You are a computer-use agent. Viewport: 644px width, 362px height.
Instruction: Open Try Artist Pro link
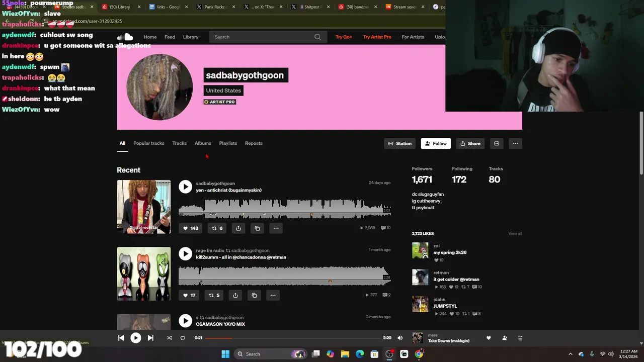point(377,37)
